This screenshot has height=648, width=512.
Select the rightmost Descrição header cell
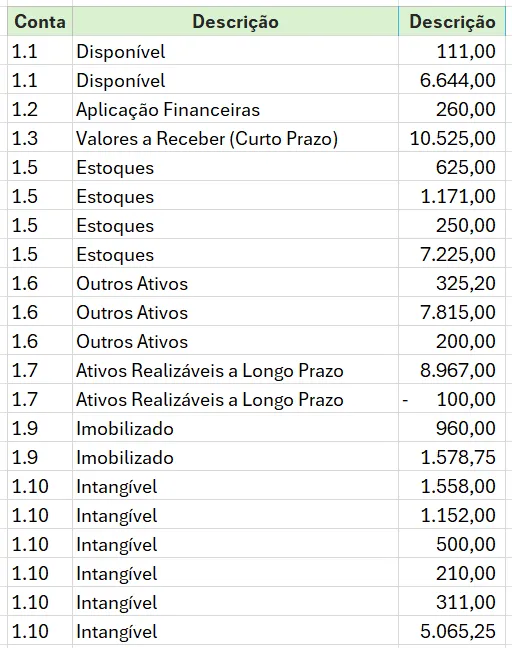point(452,21)
